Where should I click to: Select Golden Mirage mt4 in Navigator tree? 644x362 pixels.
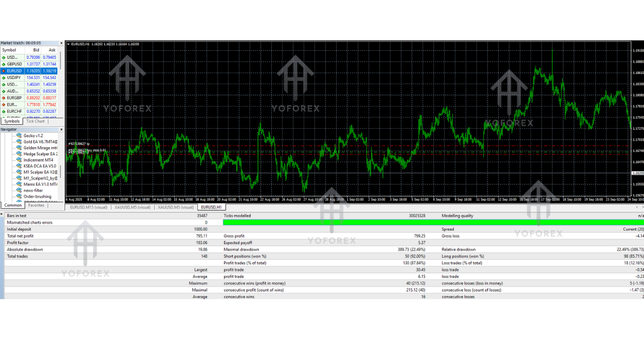40,148
